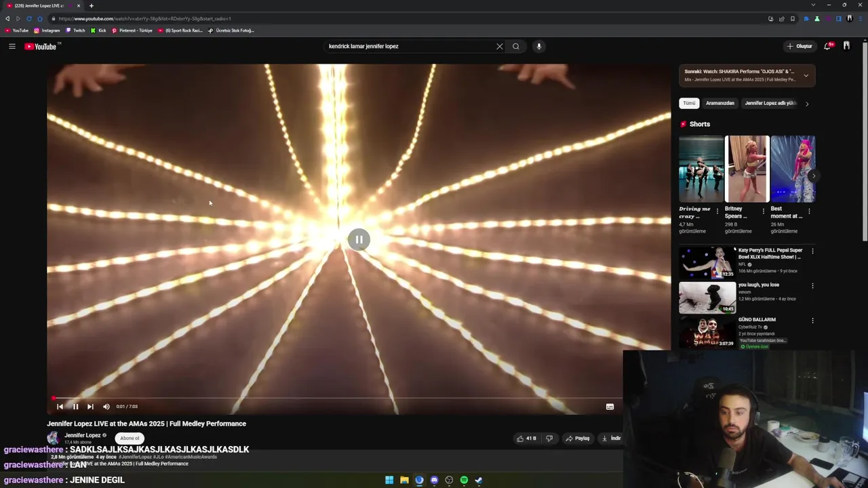Dislike the video

[x=549, y=439]
